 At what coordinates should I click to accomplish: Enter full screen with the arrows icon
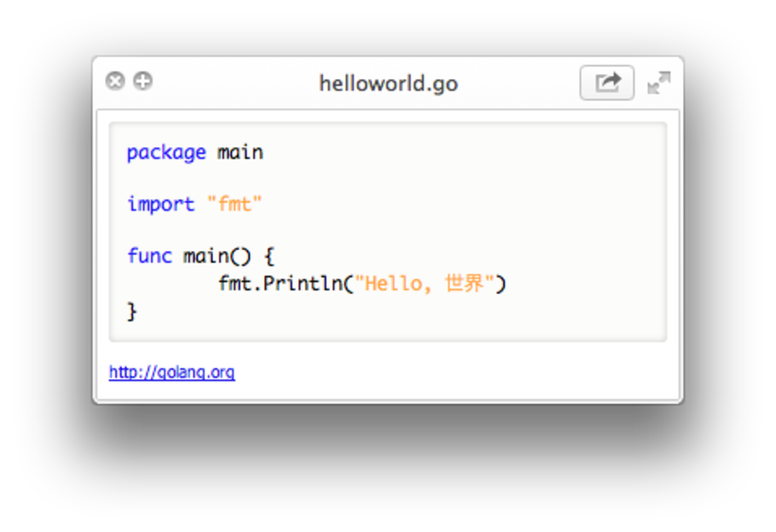(x=659, y=83)
